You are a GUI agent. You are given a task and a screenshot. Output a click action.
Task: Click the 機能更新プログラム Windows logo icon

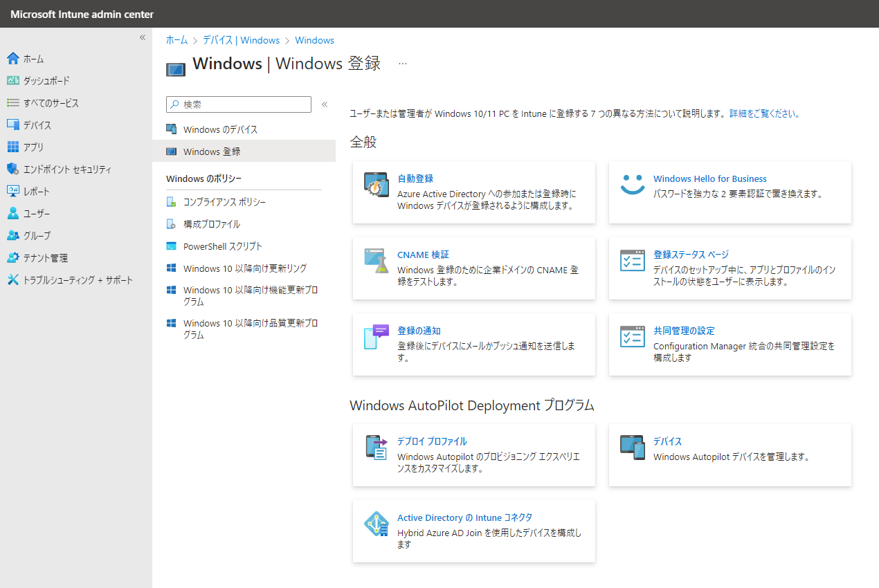172,290
